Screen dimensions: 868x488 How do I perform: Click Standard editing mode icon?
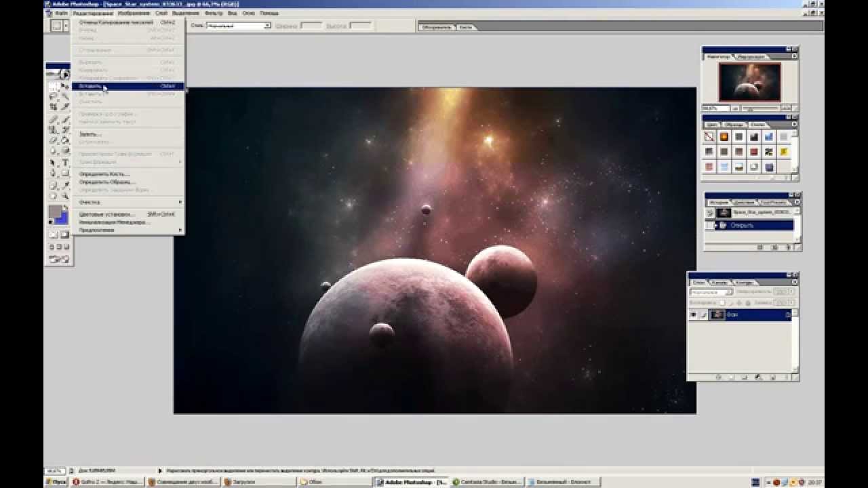[x=54, y=235]
